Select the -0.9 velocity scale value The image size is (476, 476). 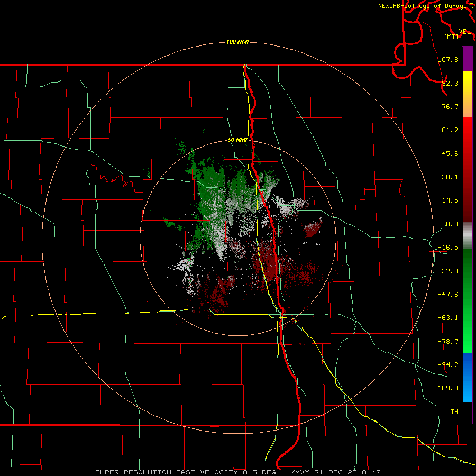click(450, 224)
